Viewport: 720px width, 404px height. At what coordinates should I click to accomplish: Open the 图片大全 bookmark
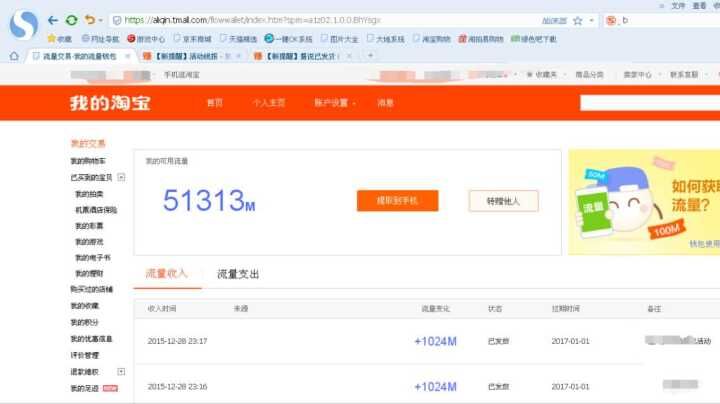(x=339, y=39)
